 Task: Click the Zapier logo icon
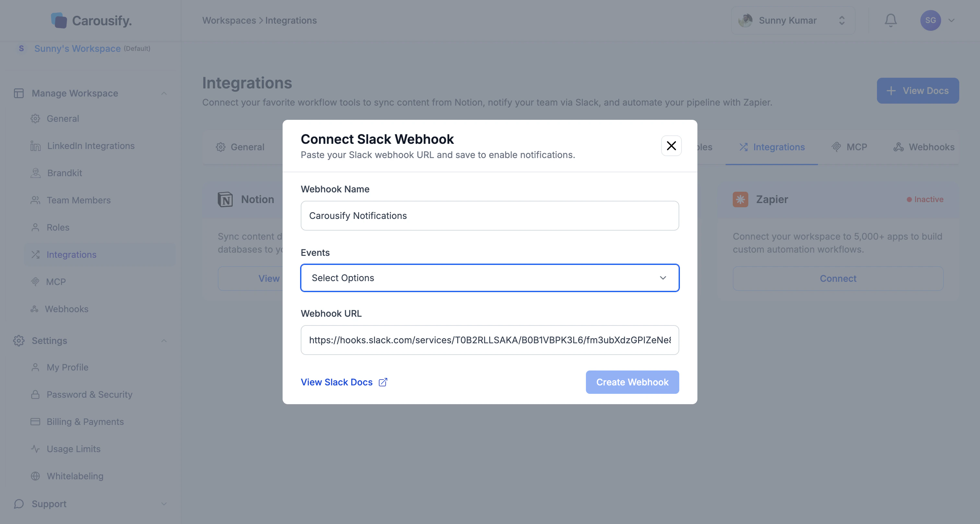[x=740, y=199]
